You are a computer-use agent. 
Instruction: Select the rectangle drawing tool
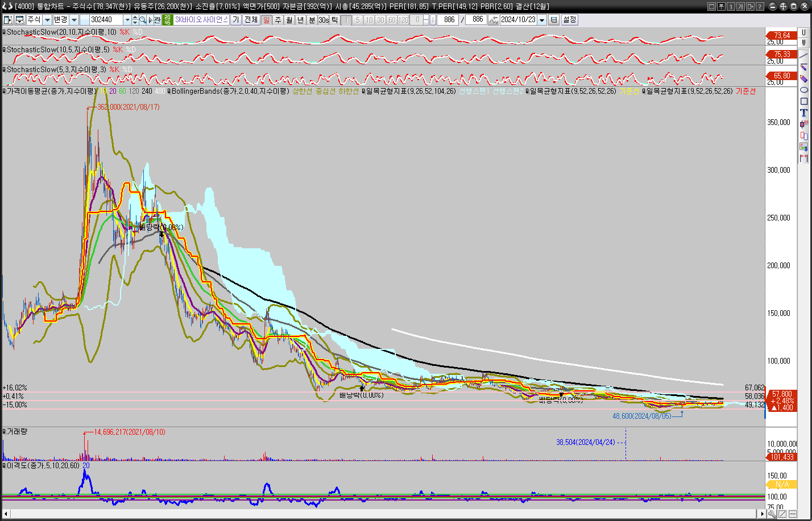click(803, 101)
